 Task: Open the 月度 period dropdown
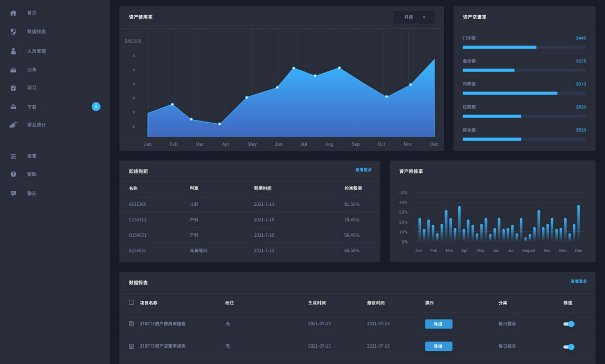click(414, 17)
